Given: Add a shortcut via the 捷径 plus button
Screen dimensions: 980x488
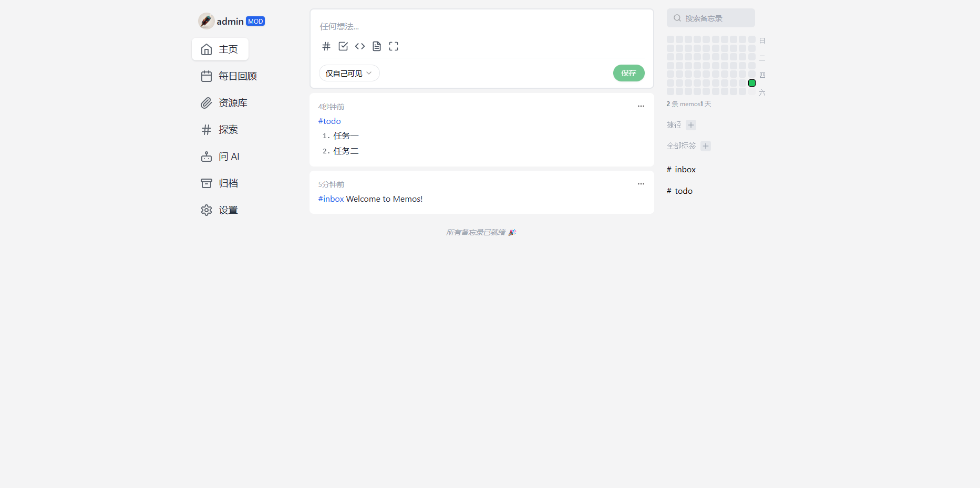Looking at the screenshot, I should [691, 124].
